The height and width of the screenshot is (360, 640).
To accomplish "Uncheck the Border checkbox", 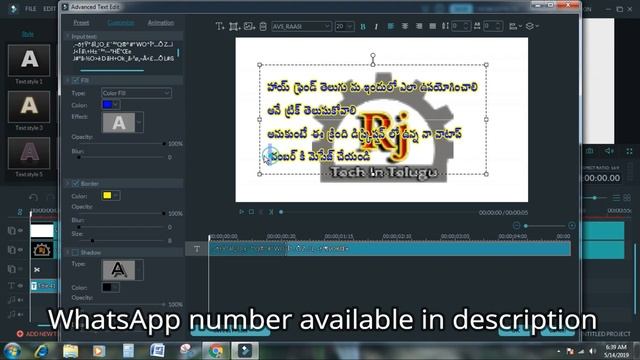I will pos(76,183).
